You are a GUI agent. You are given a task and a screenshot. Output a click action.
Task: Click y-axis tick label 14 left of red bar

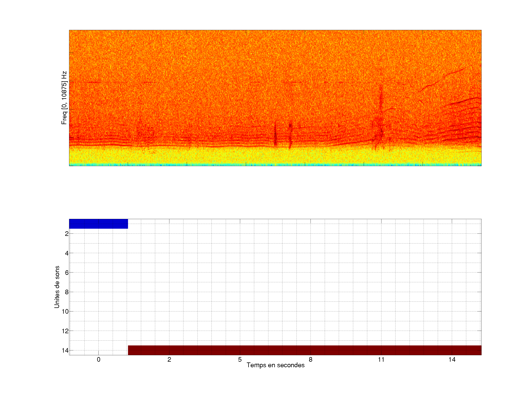[x=65, y=350]
